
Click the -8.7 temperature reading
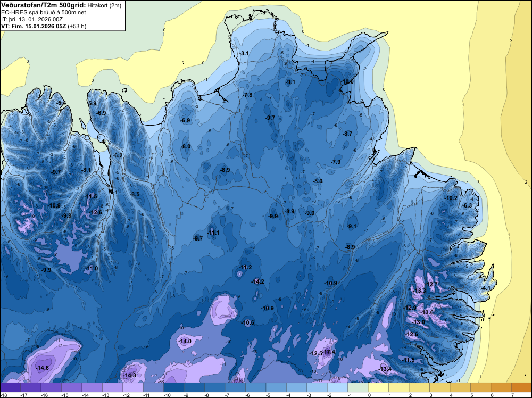click(x=347, y=134)
